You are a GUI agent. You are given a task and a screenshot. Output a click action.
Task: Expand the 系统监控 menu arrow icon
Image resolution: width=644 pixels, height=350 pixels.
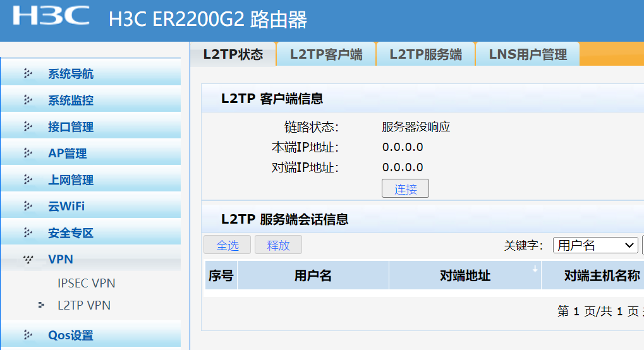click(x=28, y=100)
